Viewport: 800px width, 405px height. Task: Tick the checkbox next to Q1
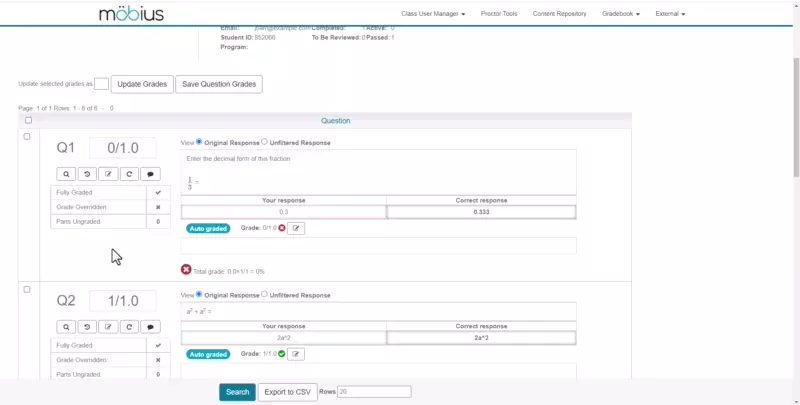27,136
